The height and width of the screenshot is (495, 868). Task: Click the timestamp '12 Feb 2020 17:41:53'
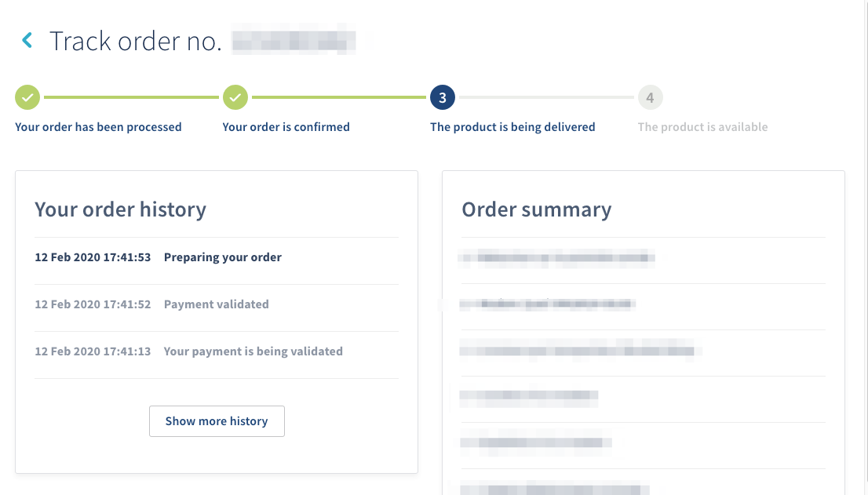93,257
